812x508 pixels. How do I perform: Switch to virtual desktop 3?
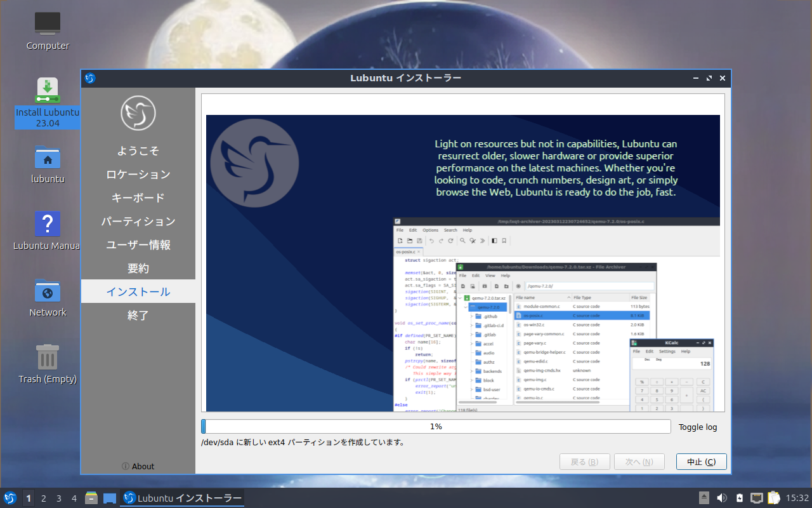coord(59,498)
